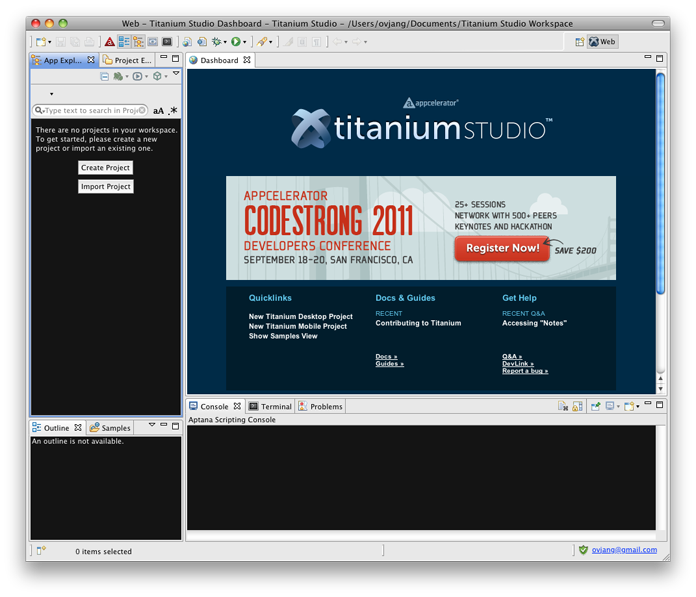Click the DevLink » link

coord(518,364)
